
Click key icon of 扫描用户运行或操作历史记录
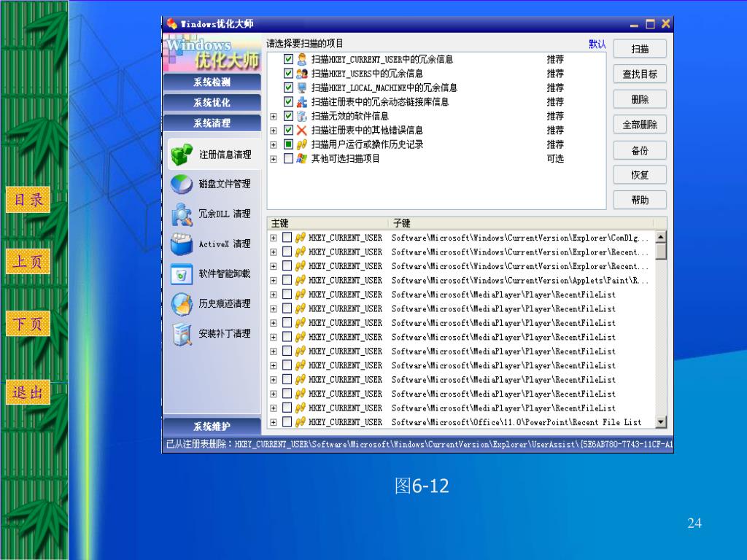pyautogui.click(x=301, y=144)
